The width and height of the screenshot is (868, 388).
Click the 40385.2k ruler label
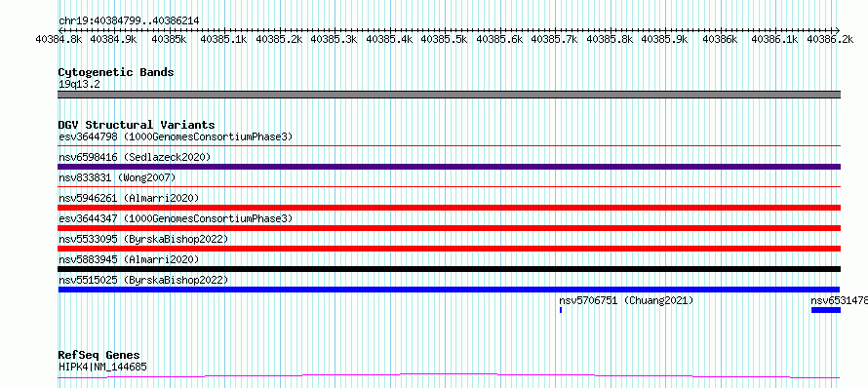279,39
